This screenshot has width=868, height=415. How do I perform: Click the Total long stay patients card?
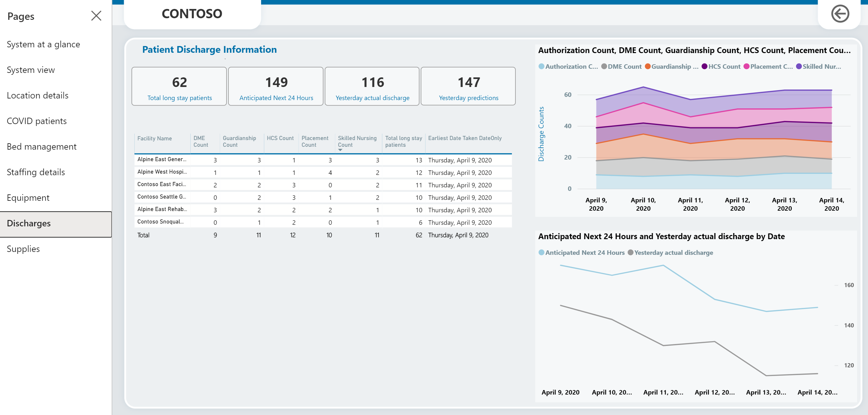179,87
